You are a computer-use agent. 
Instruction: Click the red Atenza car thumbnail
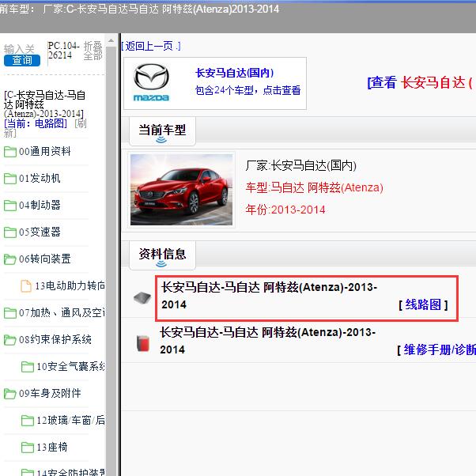pyautogui.click(x=181, y=190)
